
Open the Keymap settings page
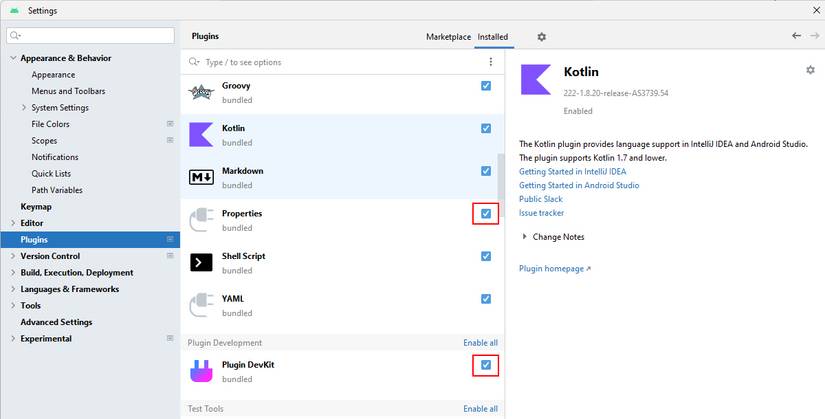pos(36,207)
